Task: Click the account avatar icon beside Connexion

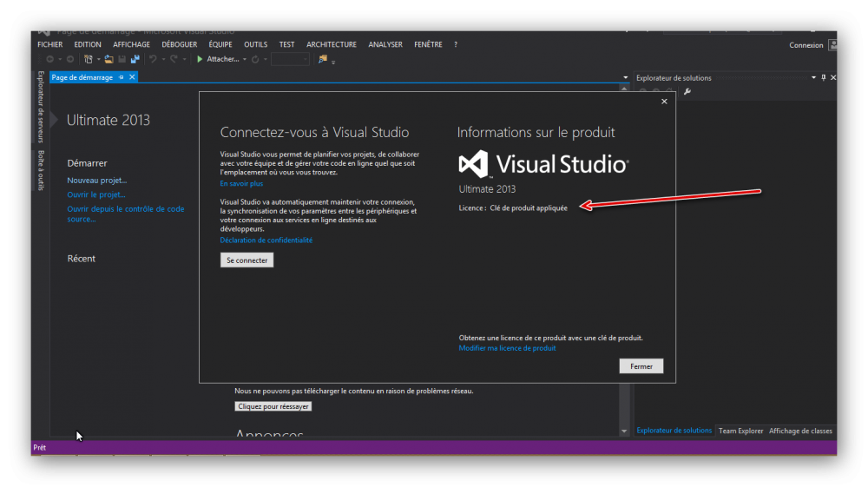Action: (832, 45)
